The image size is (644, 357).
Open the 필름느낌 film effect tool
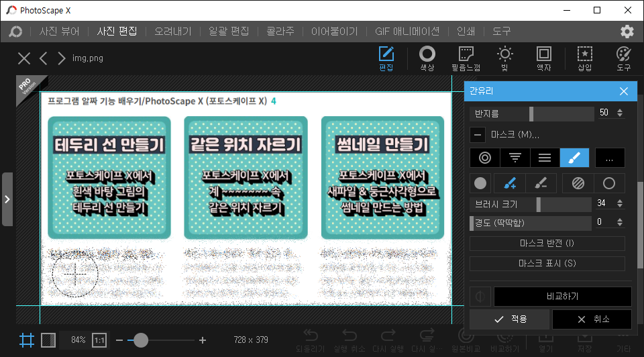pyautogui.click(x=466, y=58)
